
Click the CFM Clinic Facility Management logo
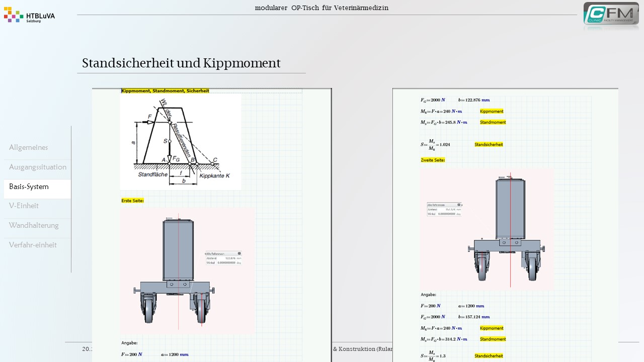pyautogui.click(x=611, y=15)
